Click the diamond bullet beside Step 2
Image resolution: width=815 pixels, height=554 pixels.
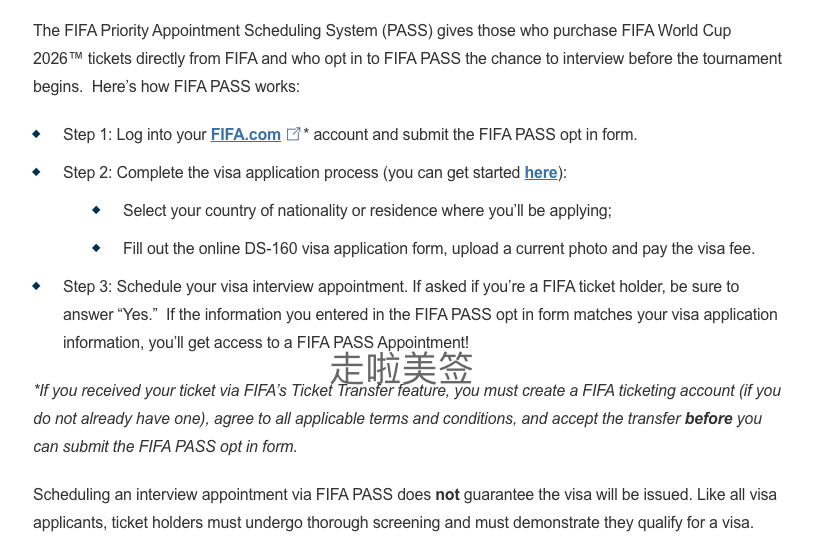point(37,171)
